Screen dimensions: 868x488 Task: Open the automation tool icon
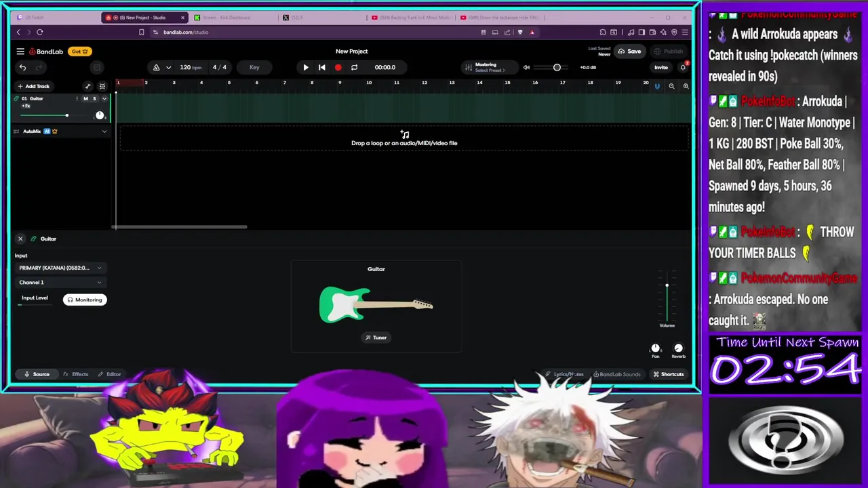click(x=87, y=86)
